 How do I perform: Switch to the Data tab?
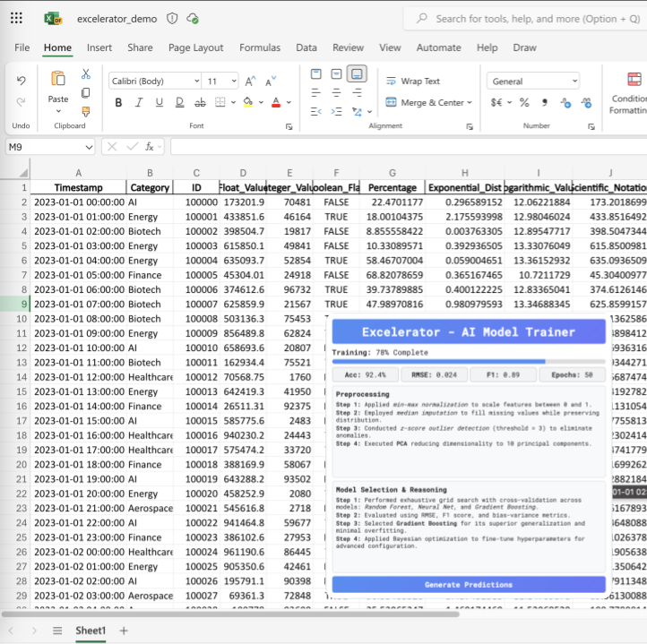[306, 47]
